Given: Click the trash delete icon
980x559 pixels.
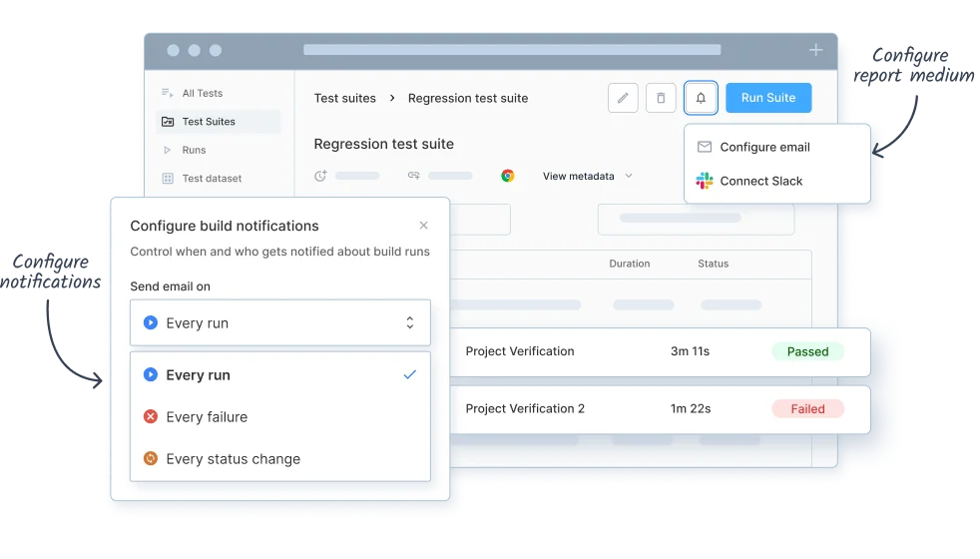Looking at the screenshot, I should [x=661, y=98].
